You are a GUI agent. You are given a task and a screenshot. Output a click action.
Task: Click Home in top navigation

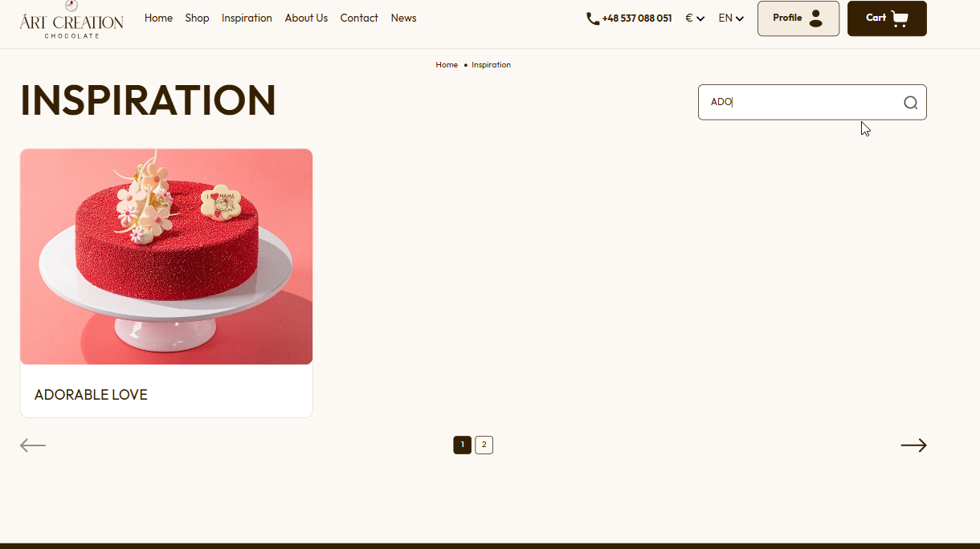[158, 18]
